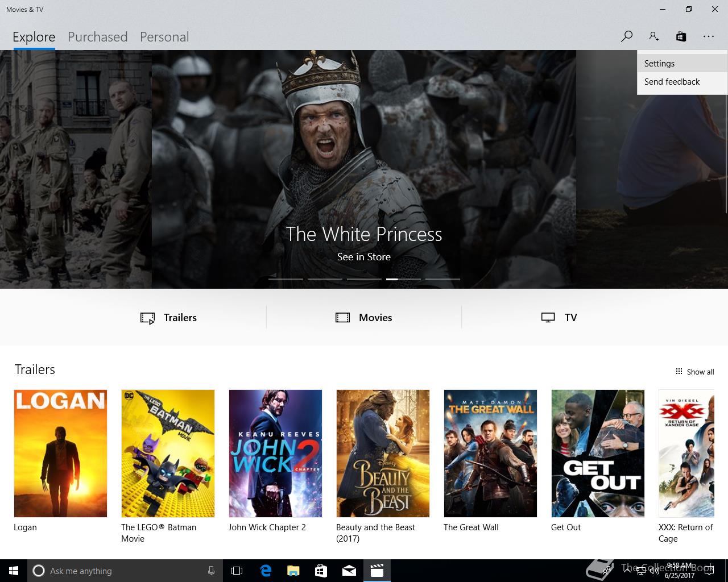The height and width of the screenshot is (582, 728).
Task: Click the add account person icon
Action: (653, 36)
